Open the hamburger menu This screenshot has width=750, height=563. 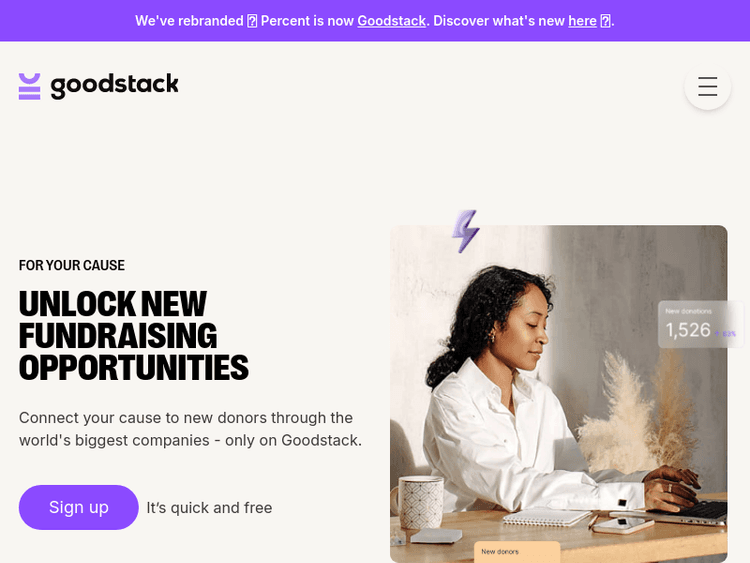707,87
